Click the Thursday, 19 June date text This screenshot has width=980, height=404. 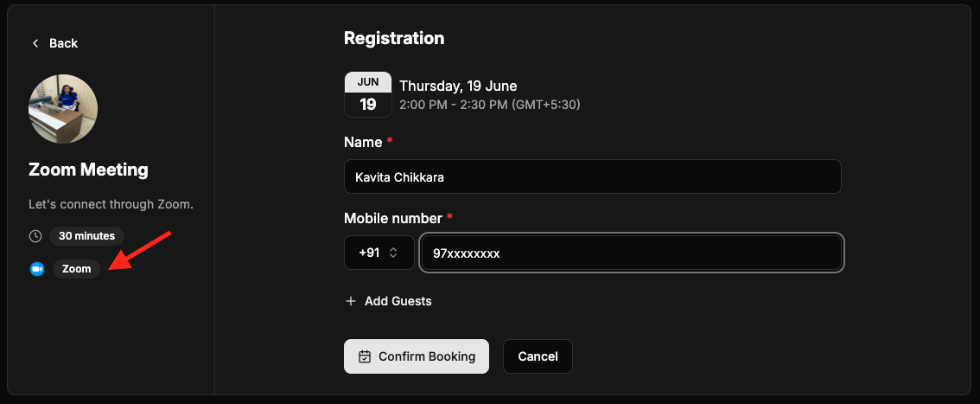(x=458, y=86)
